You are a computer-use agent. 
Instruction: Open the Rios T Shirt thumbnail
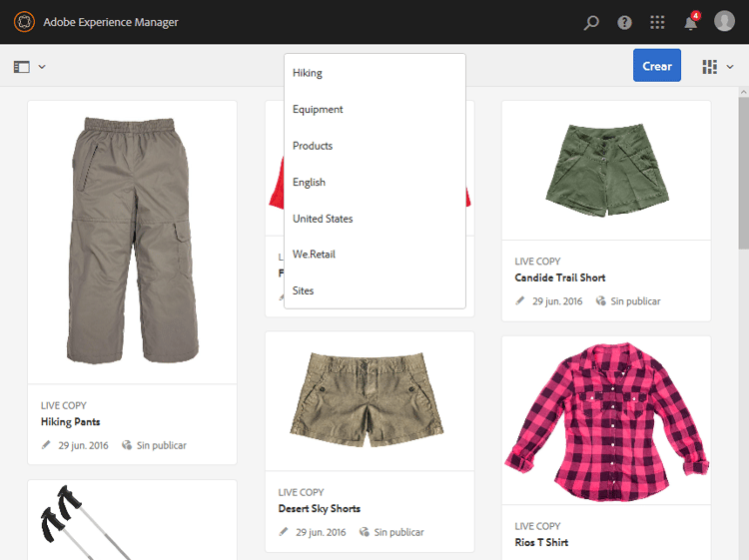(606, 420)
